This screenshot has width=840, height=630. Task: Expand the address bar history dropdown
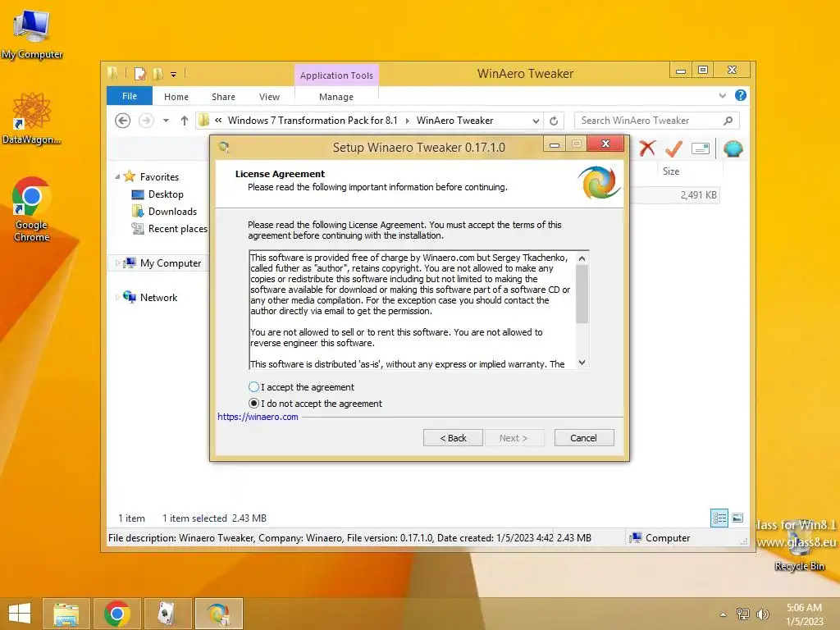[x=535, y=121]
